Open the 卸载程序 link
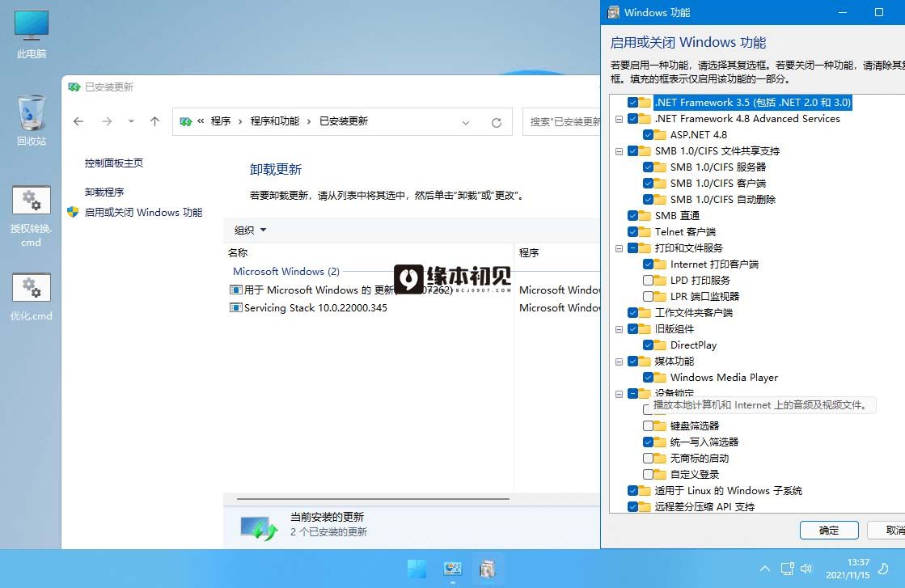Viewport: 905px width, 588px height. click(104, 192)
